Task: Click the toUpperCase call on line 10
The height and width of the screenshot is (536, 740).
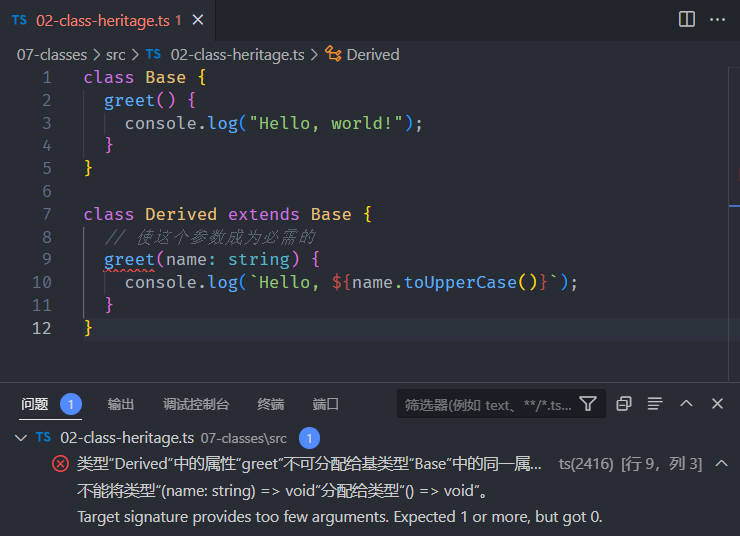Action: [x=460, y=283]
